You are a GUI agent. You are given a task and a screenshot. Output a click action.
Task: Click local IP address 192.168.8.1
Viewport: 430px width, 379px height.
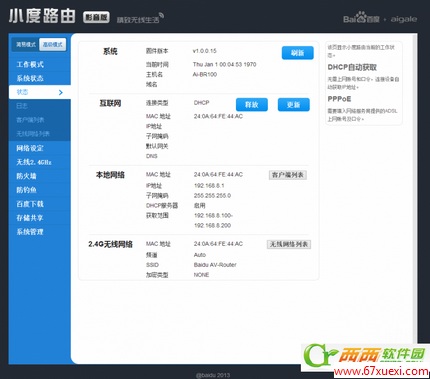click(209, 186)
